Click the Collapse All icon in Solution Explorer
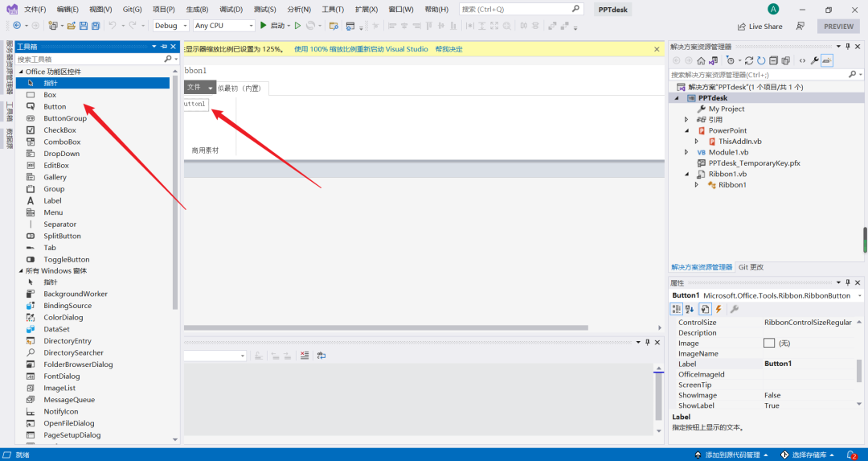The image size is (868, 461). point(773,61)
